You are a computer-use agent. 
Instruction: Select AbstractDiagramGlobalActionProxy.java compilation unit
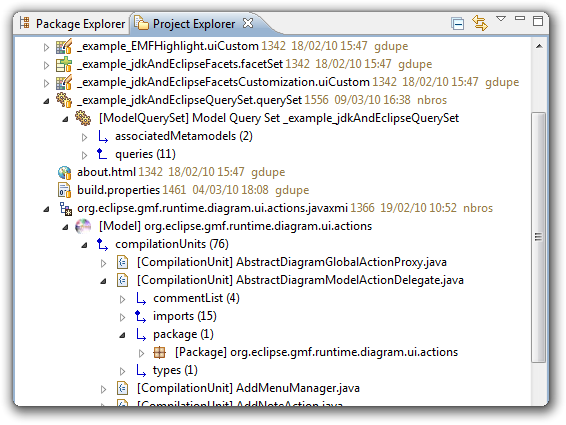[292, 262]
